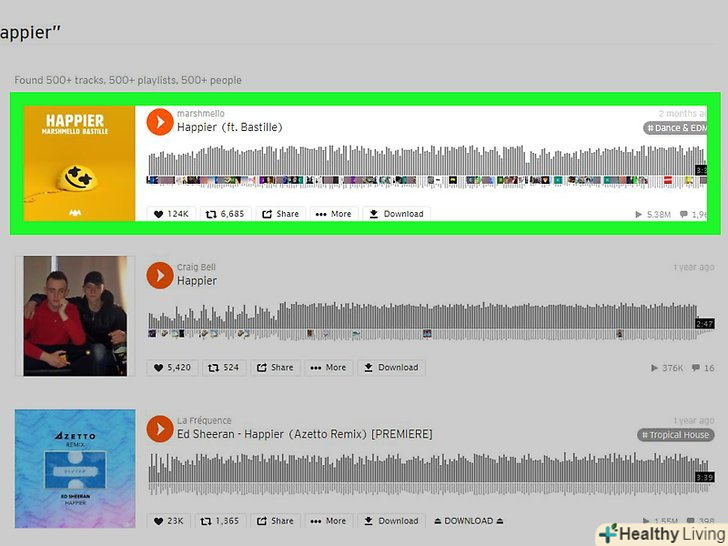Image resolution: width=728 pixels, height=546 pixels.
Task: Download the Ed Sheeran Azetto Remix track
Action: [x=391, y=521]
